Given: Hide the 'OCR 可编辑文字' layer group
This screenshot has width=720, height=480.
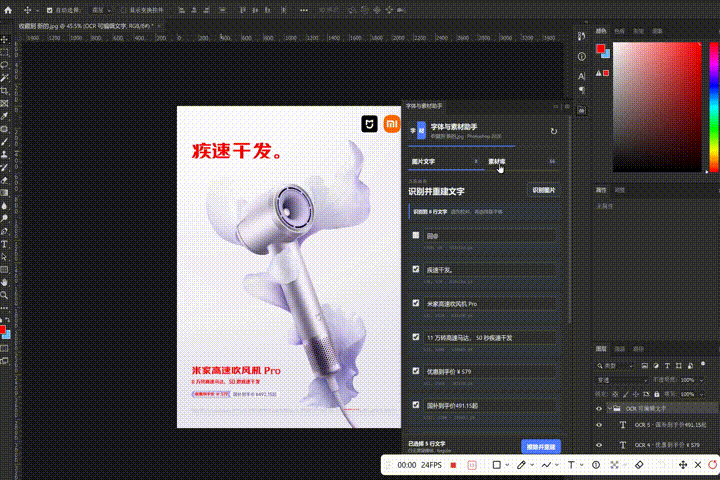Looking at the screenshot, I should (x=599, y=408).
